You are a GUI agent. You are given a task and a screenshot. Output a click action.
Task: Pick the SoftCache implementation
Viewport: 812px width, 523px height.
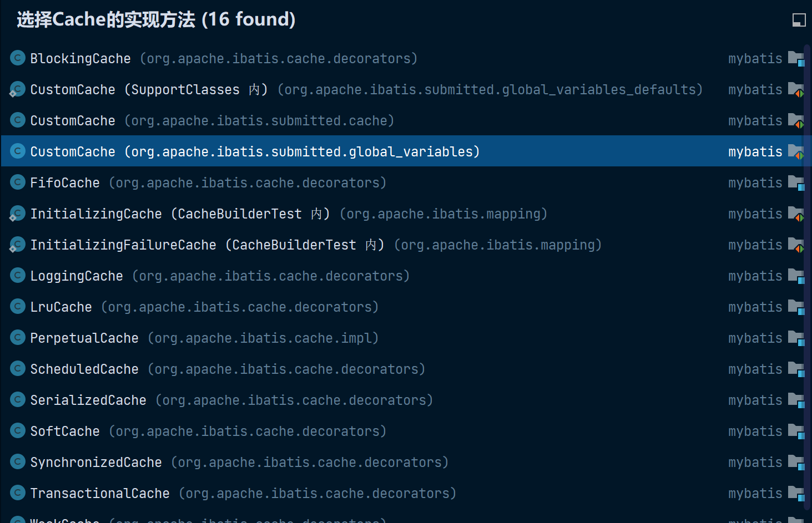coord(65,431)
